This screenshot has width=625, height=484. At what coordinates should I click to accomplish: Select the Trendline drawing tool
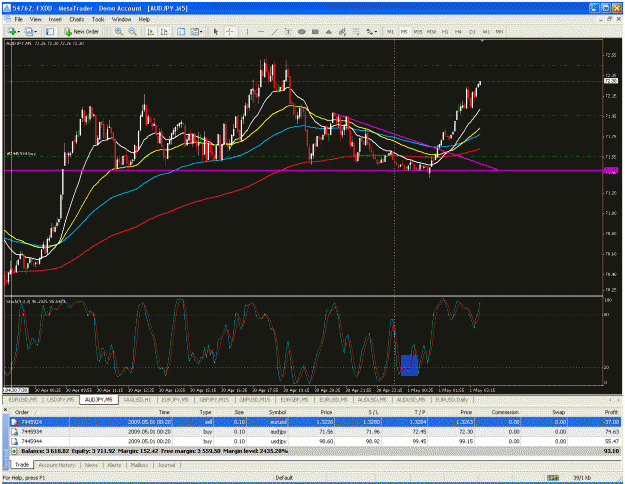click(x=274, y=31)
